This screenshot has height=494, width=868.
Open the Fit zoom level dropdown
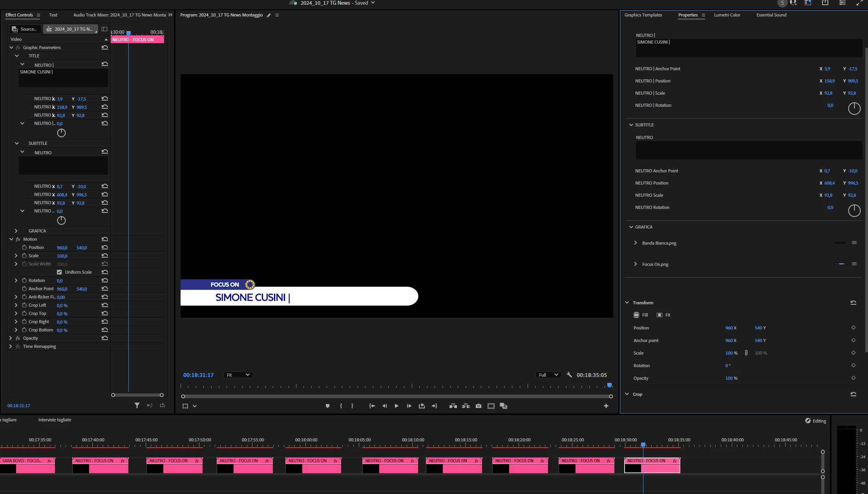[238, 375]
